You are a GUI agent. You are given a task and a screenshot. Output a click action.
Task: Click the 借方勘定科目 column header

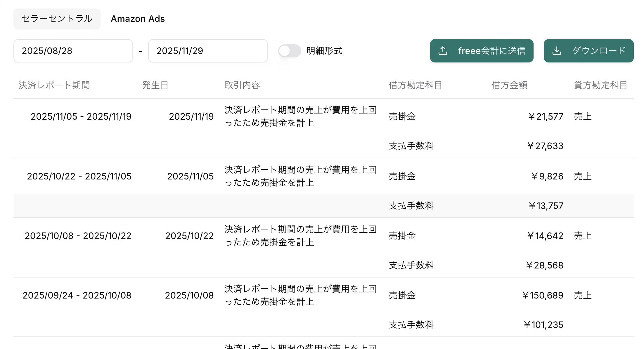pos(415,85)
